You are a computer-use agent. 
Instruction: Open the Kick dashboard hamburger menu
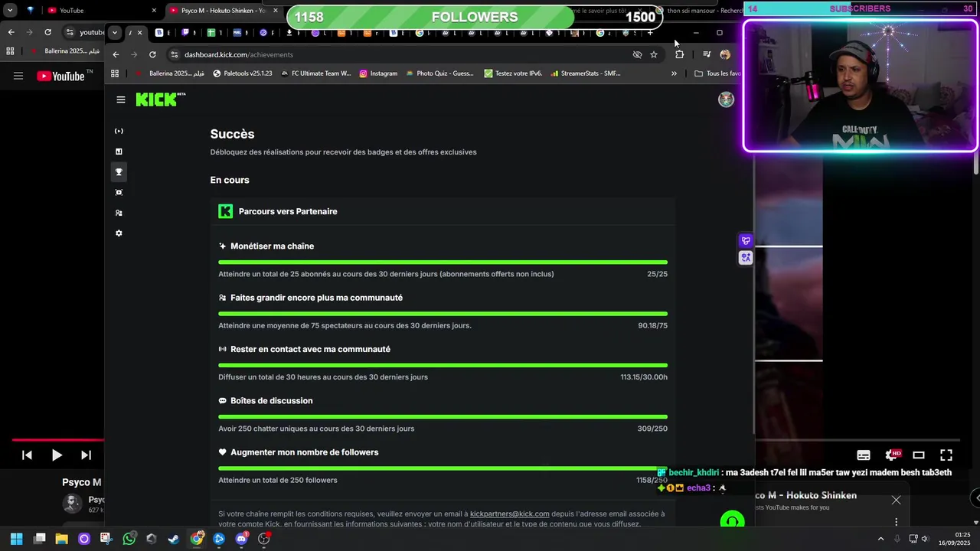click(121, 99)
